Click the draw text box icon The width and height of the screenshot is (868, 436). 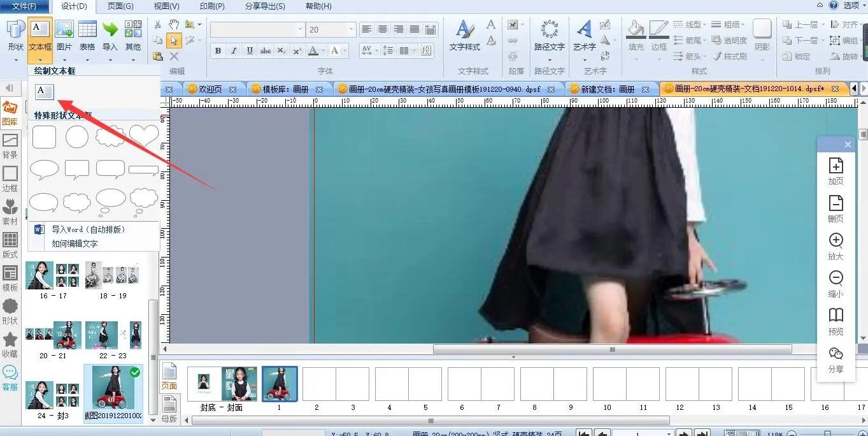tap(45, 92)
